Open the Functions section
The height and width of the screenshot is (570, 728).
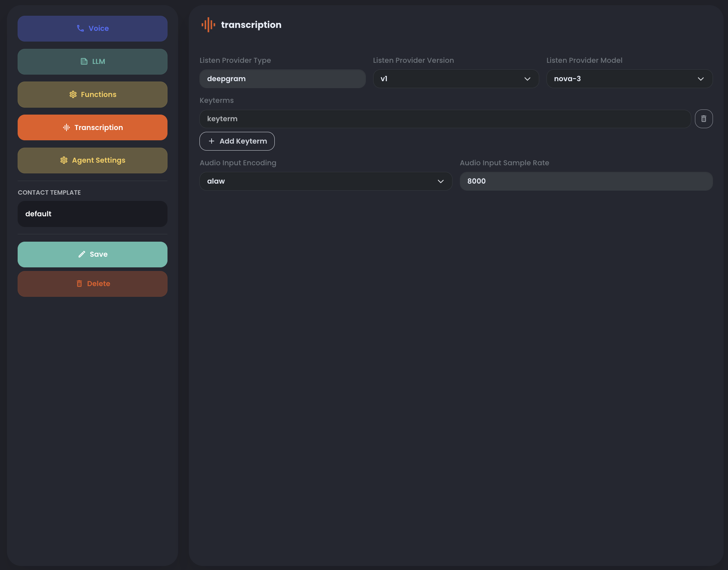pos(93,95)
